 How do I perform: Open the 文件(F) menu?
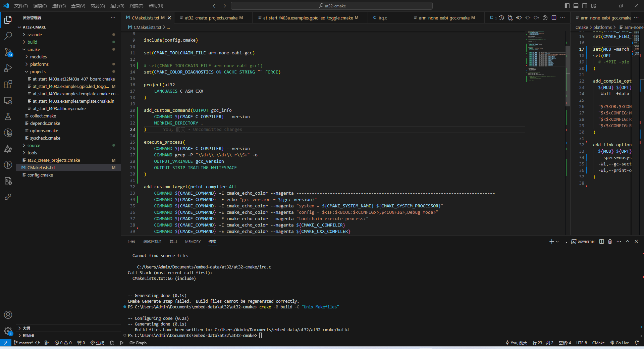(21, 6)
